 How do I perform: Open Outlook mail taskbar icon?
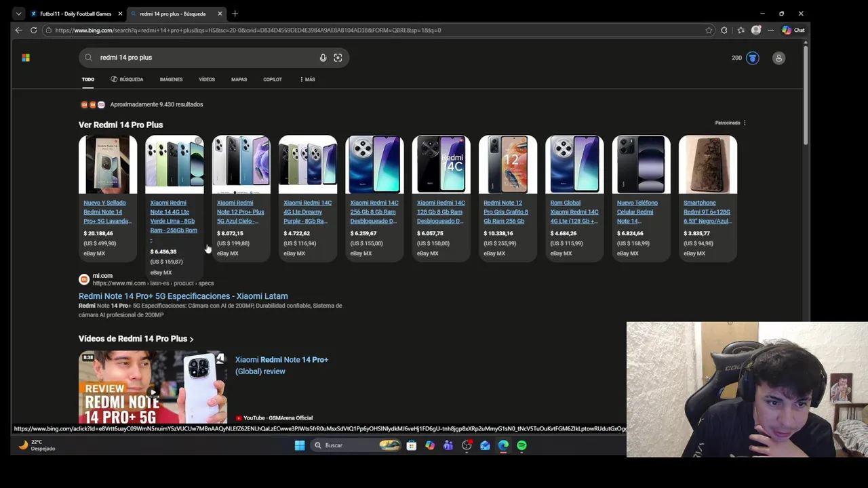click(x=485, y=445)
